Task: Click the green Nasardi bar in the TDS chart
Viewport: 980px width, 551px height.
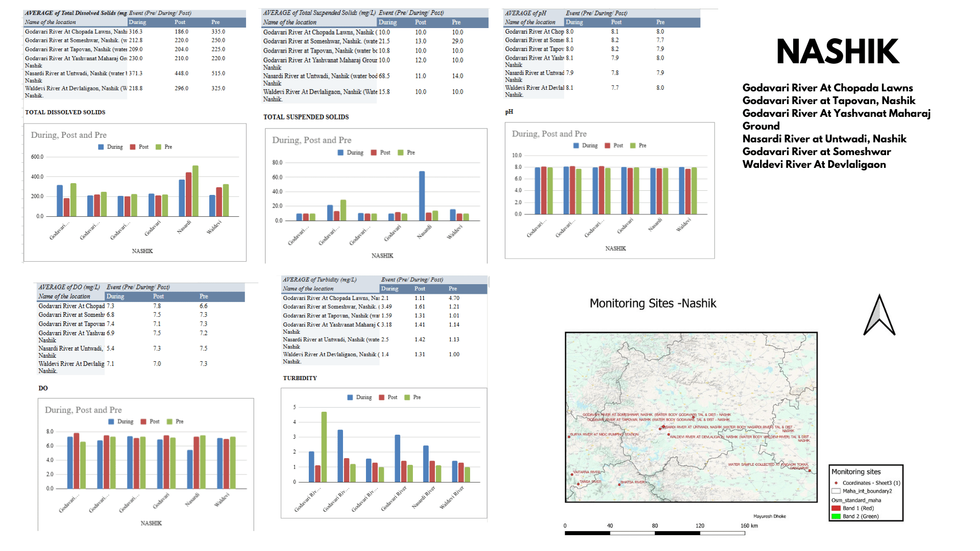Action: point(195,191)
